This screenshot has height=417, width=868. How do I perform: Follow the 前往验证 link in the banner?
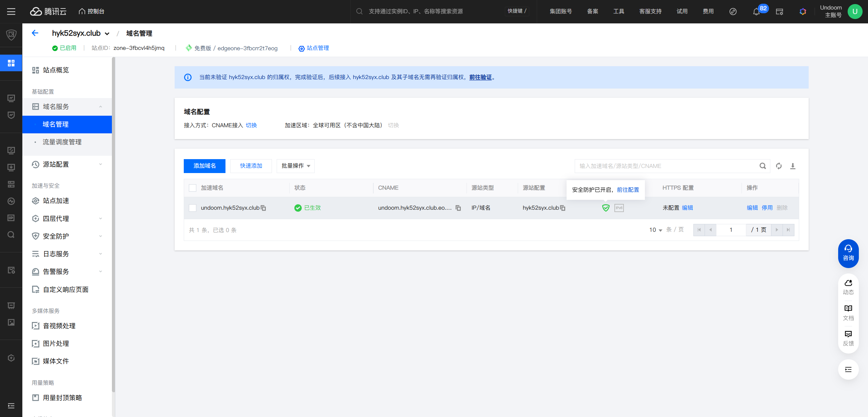pyautogui.click(x=480, y=77)
